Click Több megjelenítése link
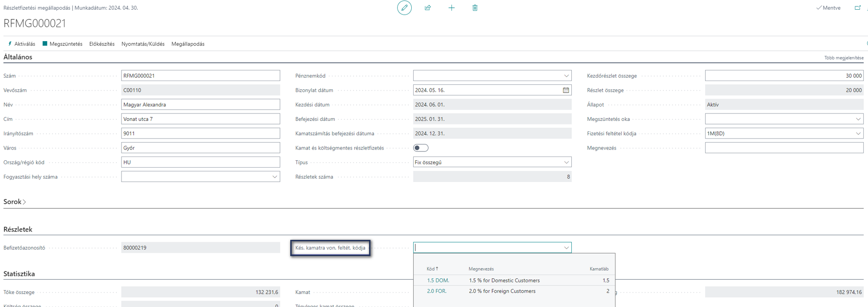Viewport: 868px width, 307px height. click(844, 58)
